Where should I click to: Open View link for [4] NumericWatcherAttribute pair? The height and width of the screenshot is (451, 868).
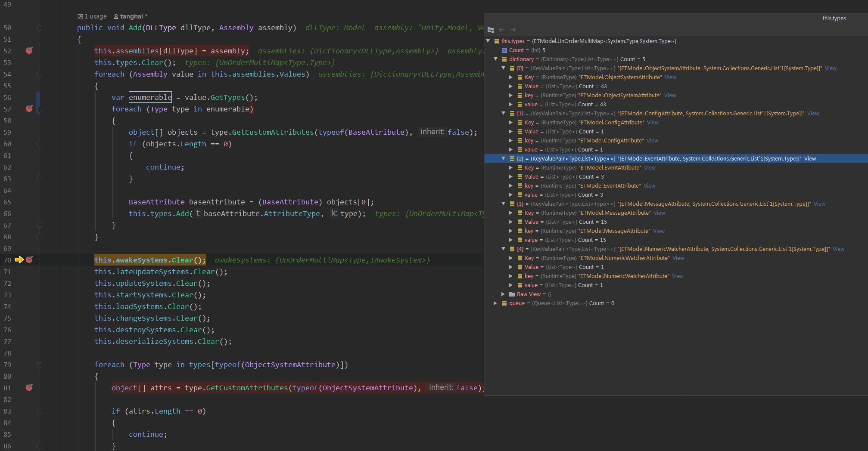[838, 249]
